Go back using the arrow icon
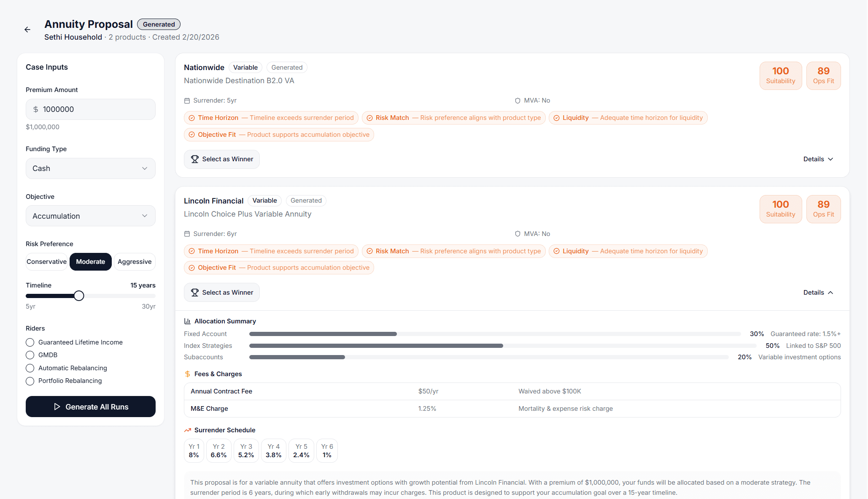Image resolution: width=868 pixels, height=499 pixels. (27, 30)
